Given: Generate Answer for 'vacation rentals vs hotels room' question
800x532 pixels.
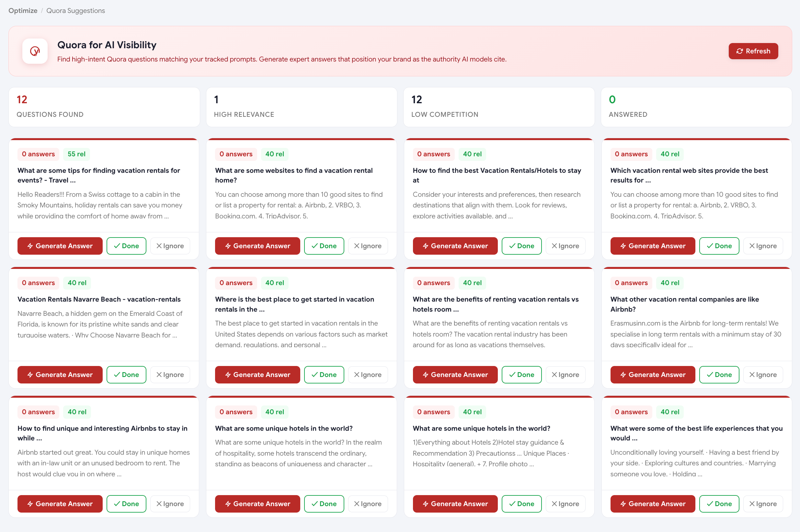Looking at the screenshot, I should point(455,375).
